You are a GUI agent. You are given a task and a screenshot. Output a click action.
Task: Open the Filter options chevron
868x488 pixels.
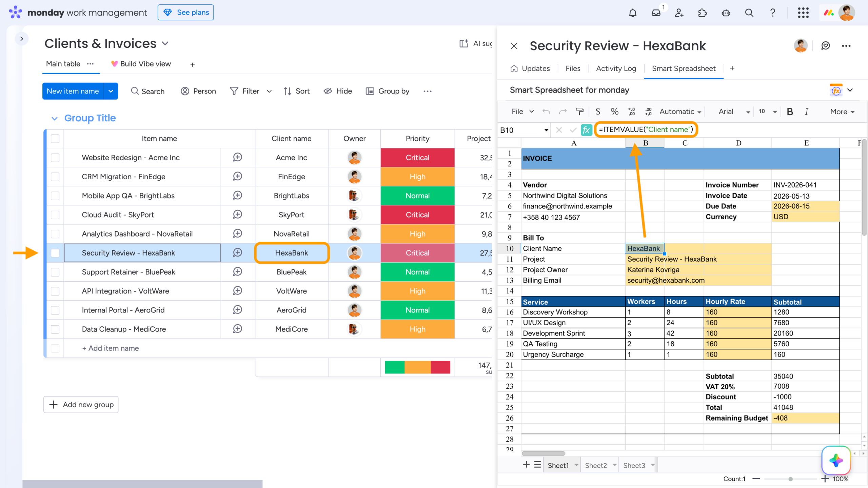269,91
